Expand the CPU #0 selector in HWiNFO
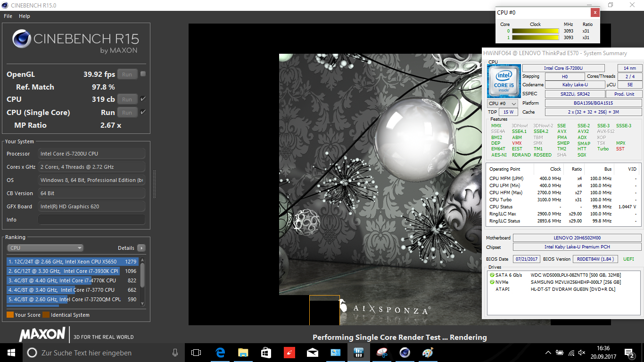This screenshot has width=644, height=362. point(502,103)
